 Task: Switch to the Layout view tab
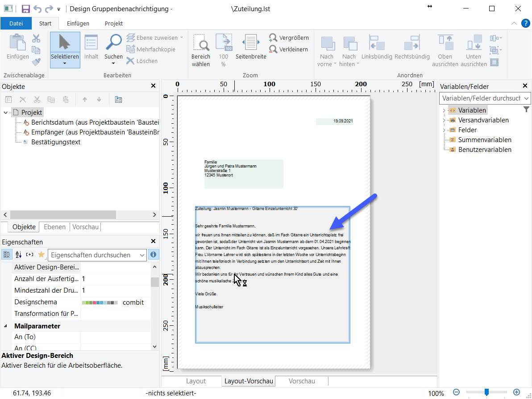[x=196, y=381]
